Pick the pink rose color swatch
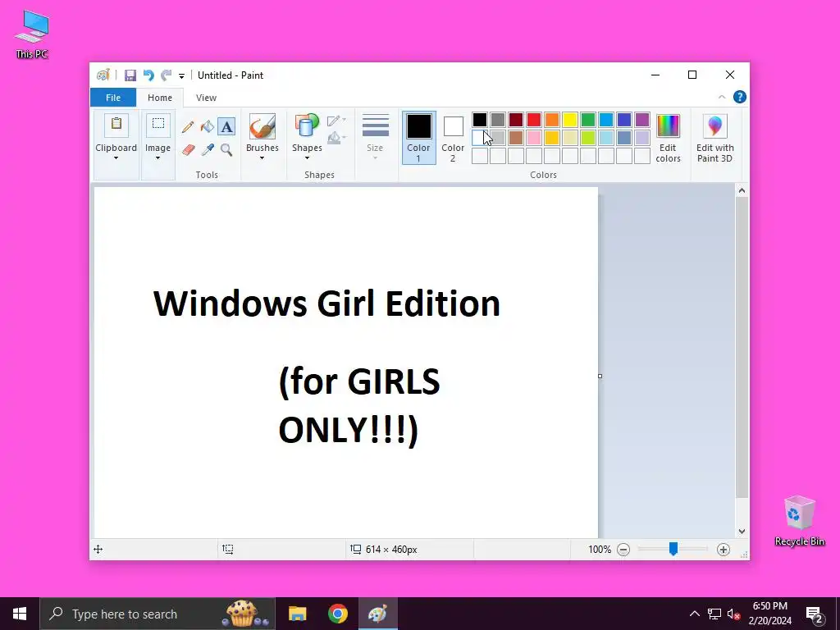Screen dimensions: 840x630 click(x=534, y=138)
